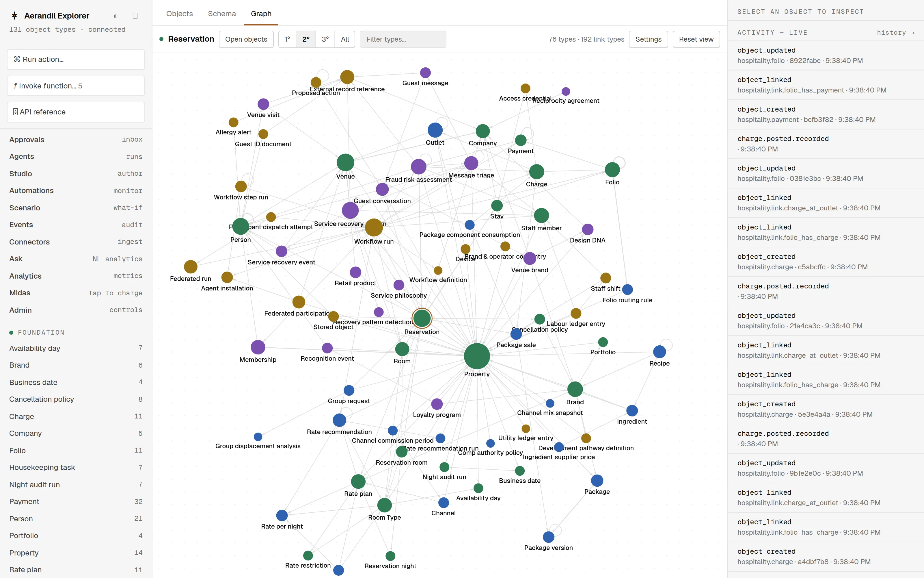This screenshot has width=924, height=578.
Task: Select the Federated run node
Action: 191,266
